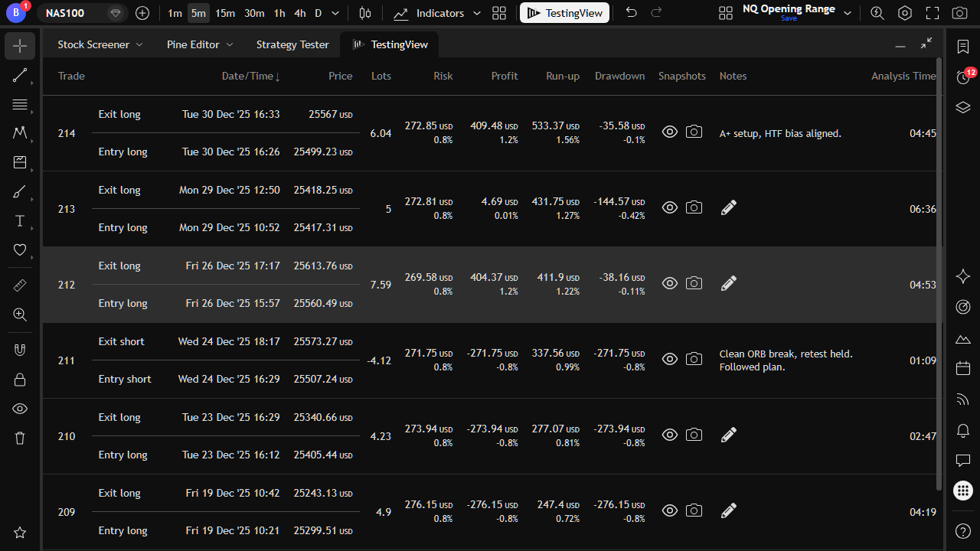Edit notes pencil for trade 213
The image size is (980, 551).
point(729,207)
